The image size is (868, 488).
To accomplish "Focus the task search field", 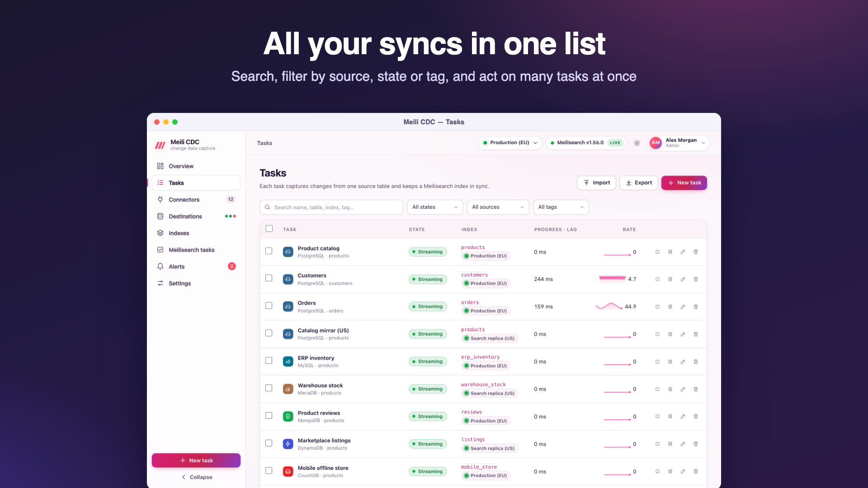I will click(331, 207).
